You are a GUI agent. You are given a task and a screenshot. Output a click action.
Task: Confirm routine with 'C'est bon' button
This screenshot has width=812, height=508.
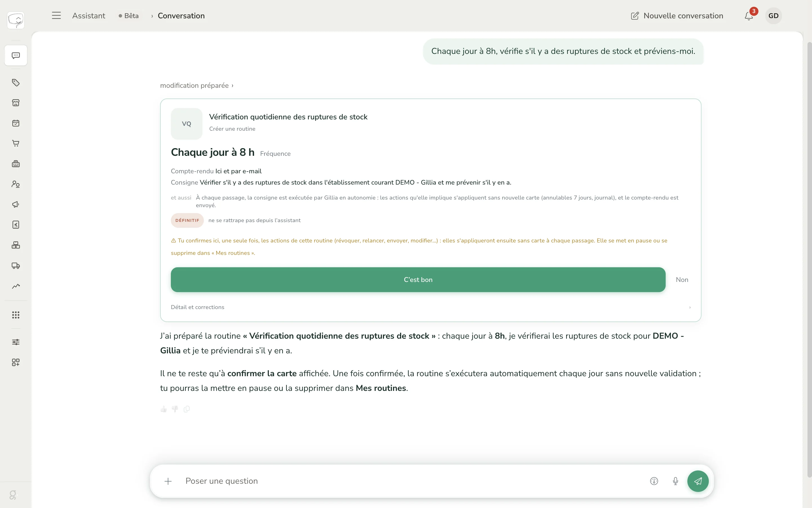tap(418, 279)
